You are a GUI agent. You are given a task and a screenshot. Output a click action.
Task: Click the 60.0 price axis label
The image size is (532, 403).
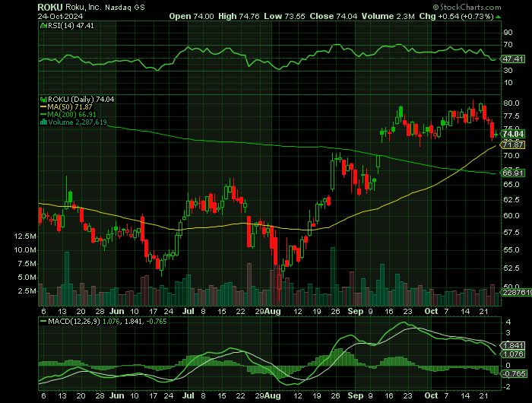tap(511, 216)
